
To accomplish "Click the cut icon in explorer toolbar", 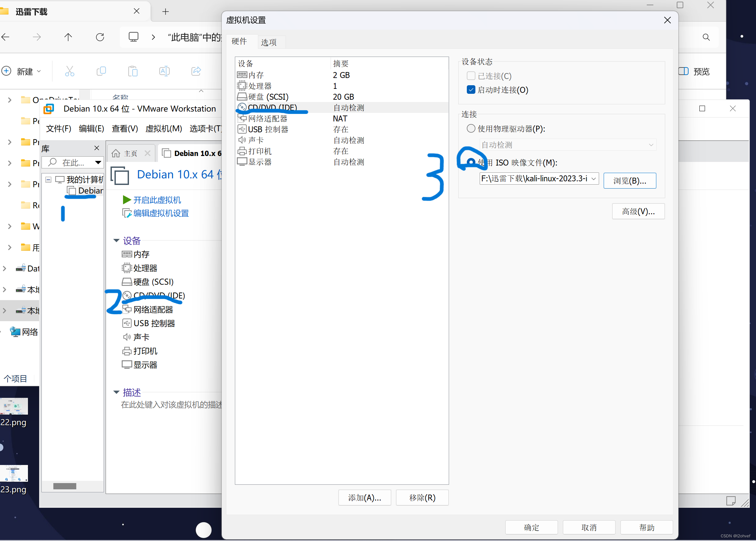I will [x=69, y=71].
